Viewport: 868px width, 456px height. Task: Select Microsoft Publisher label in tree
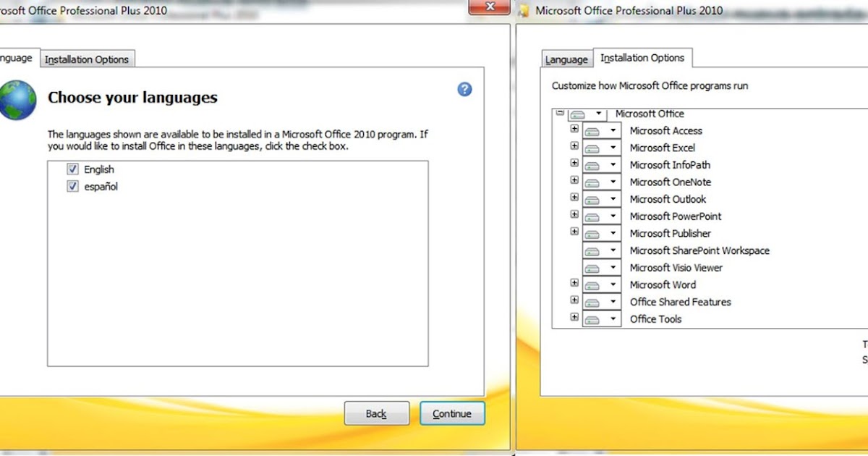point(670,234)
